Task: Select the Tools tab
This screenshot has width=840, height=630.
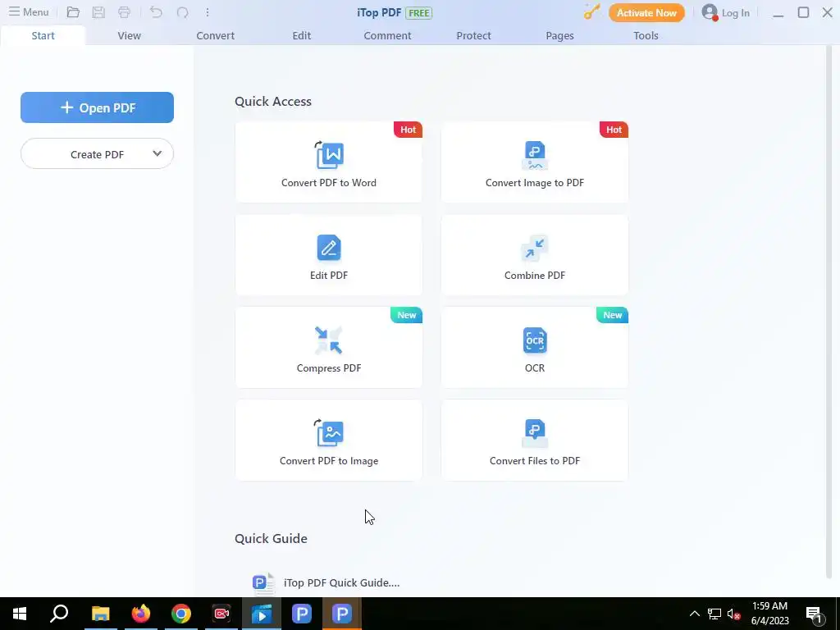Action: (646, 35)
